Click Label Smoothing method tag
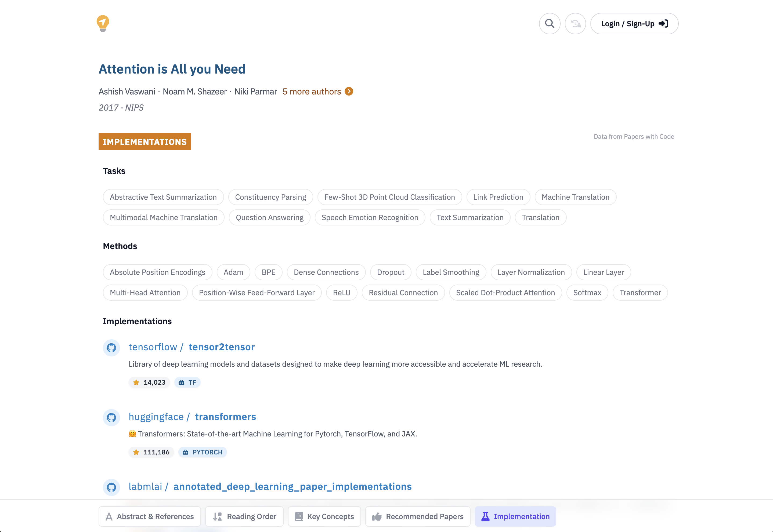 [451, 272]
